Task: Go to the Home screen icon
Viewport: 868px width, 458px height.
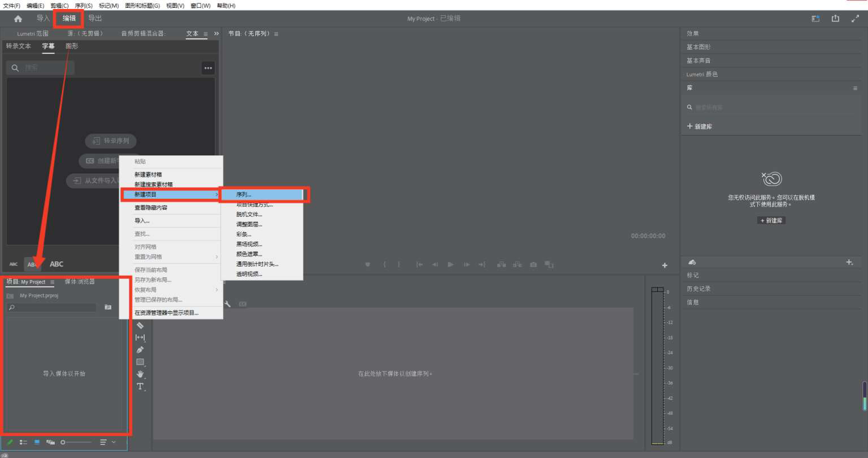Action: pos(18,19)
